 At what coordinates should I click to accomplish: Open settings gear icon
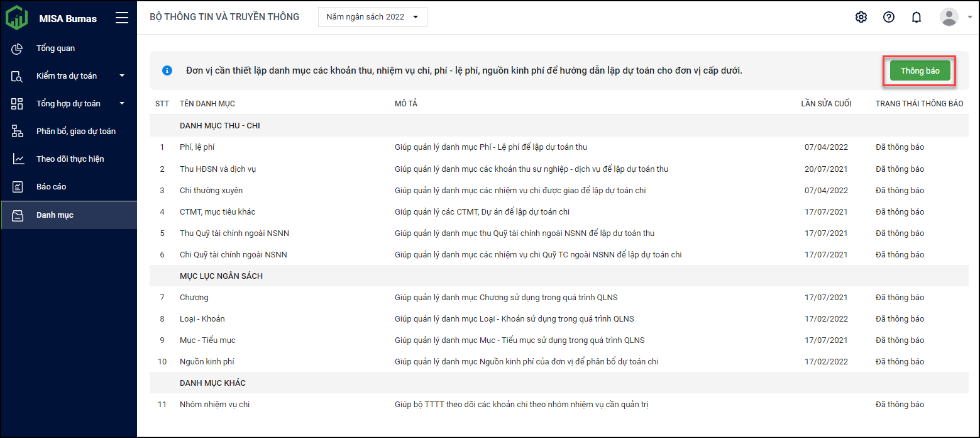(x=861, y=17)
